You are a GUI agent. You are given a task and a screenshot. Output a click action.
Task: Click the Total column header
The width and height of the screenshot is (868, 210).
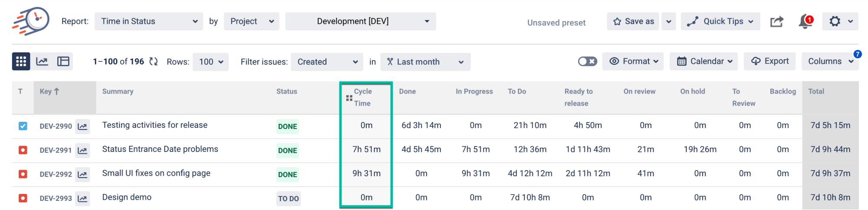coord(816,91)
